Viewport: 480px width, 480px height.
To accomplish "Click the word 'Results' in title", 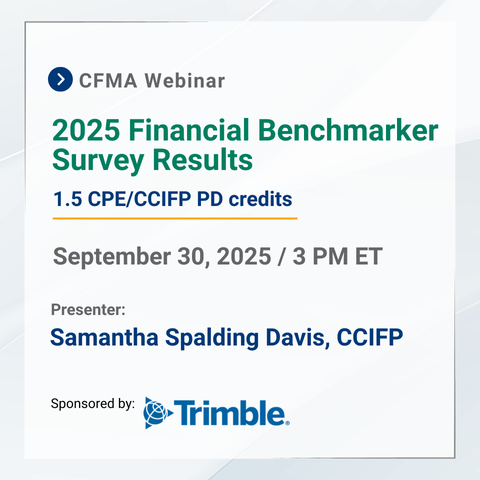I will (203, 160).
